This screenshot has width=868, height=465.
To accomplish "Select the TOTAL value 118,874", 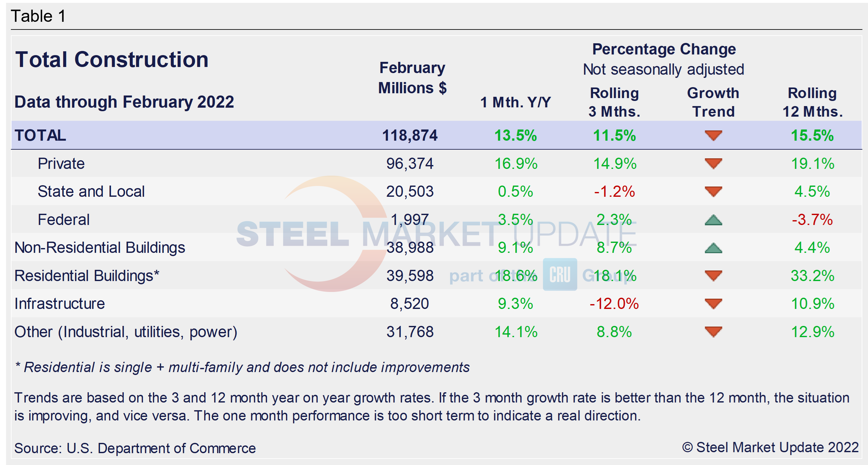I will 409,136.
